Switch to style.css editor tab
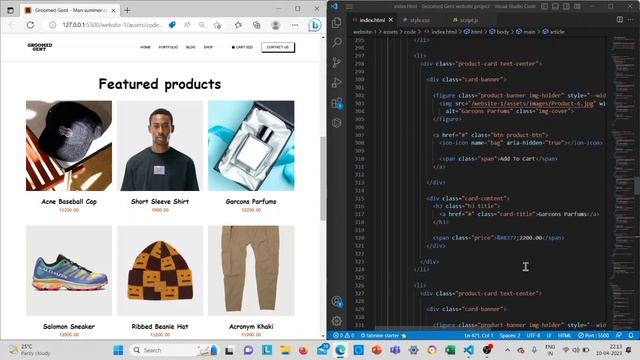 click(x=420, y=20)
